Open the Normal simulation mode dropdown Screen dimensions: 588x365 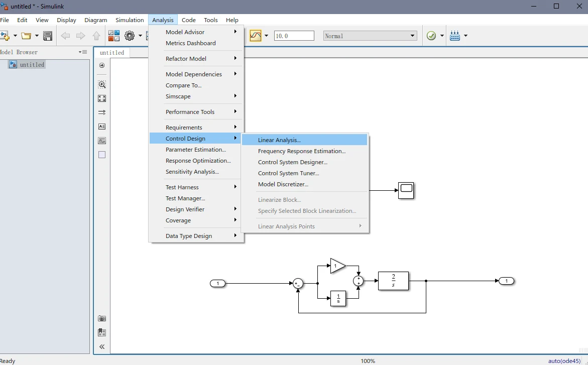click(x=370, y=36)
